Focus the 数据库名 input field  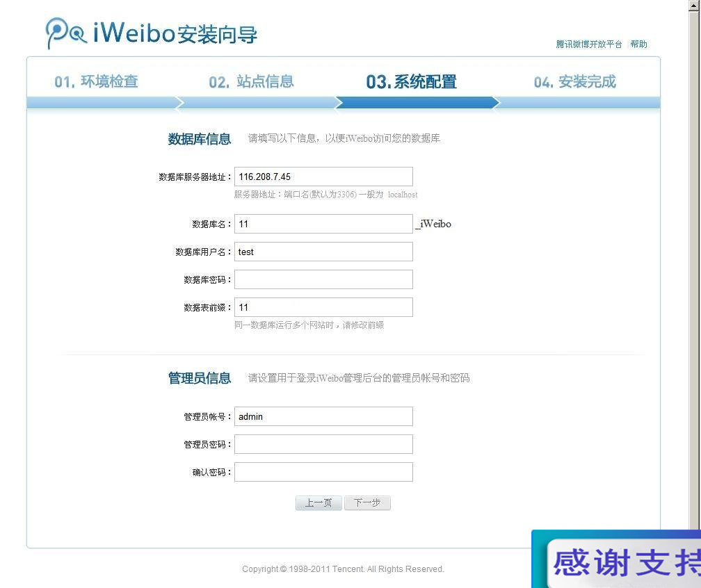(x=323, y=224)
